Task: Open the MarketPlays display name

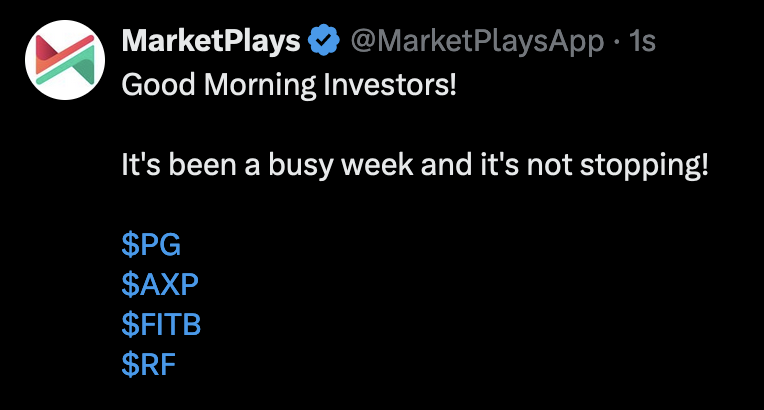Action: tap(210, 42)
